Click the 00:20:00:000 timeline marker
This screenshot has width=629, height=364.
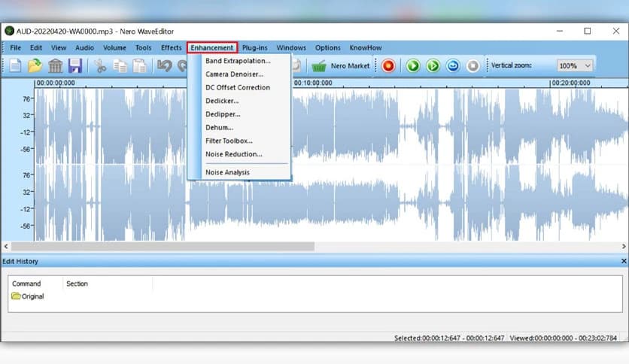[571, 83]
